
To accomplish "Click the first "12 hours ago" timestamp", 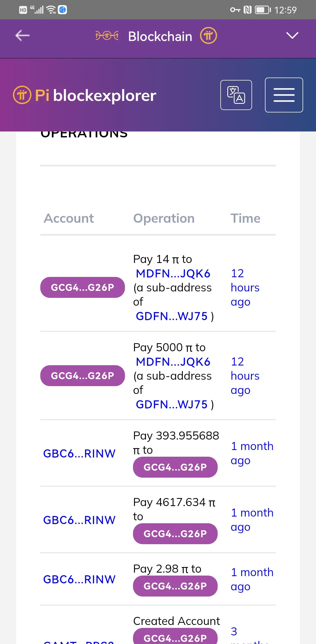I will tap(245, 288).
